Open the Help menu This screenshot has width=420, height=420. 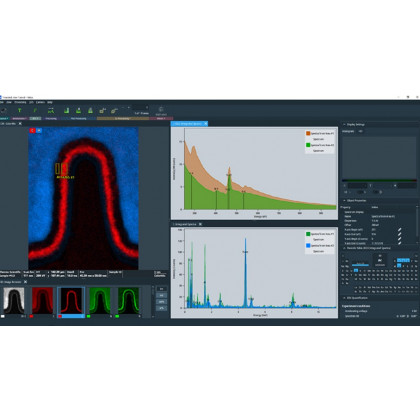[x=50, y=102]
